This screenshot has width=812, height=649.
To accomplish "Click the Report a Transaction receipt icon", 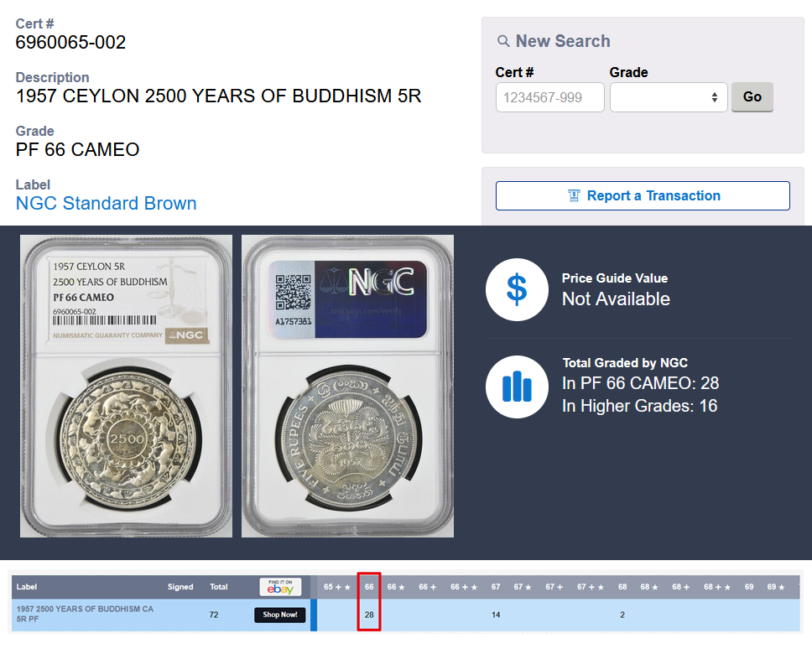I will tap(574, 195).
